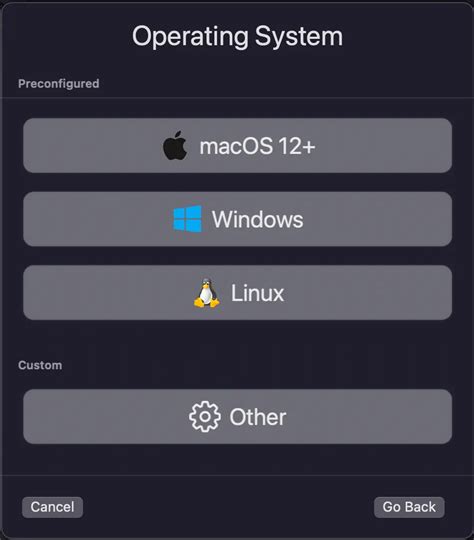The image size is (474, 540).
Task: Click the Operating System dialog title
Action: click(237, 36)
